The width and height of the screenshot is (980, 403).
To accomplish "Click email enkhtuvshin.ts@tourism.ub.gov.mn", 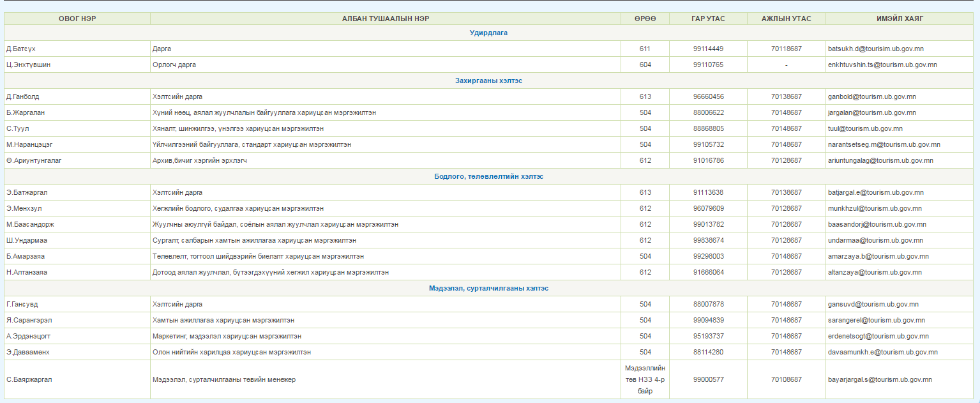I will click(x=883, y=65).
